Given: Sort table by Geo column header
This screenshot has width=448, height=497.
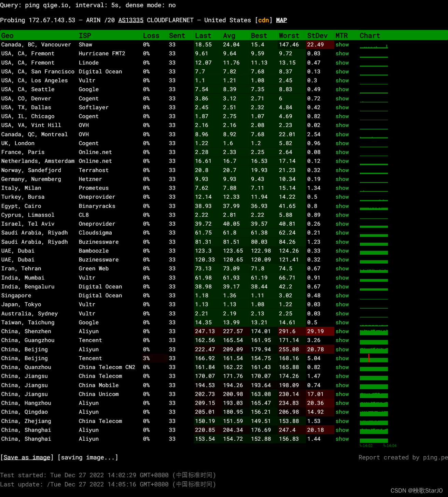Looking at the screenshot, I should pyautogui.click(x=7, y=35).
